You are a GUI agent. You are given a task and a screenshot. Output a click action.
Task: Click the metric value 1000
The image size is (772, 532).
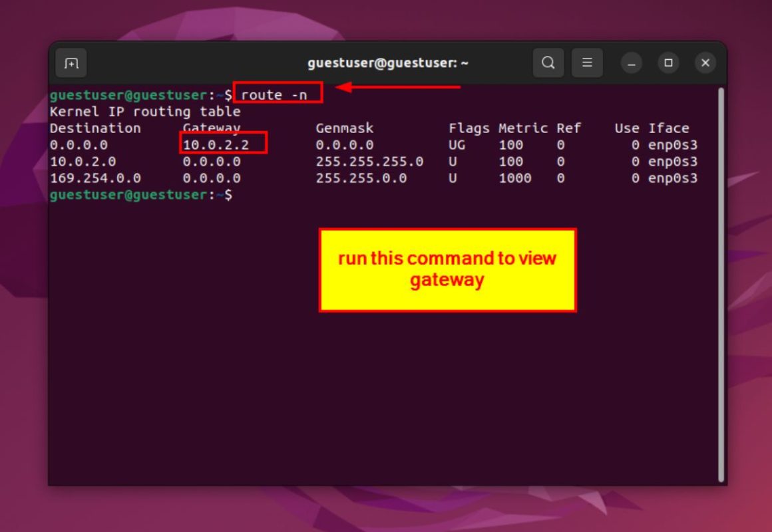(x=514, y=178)
